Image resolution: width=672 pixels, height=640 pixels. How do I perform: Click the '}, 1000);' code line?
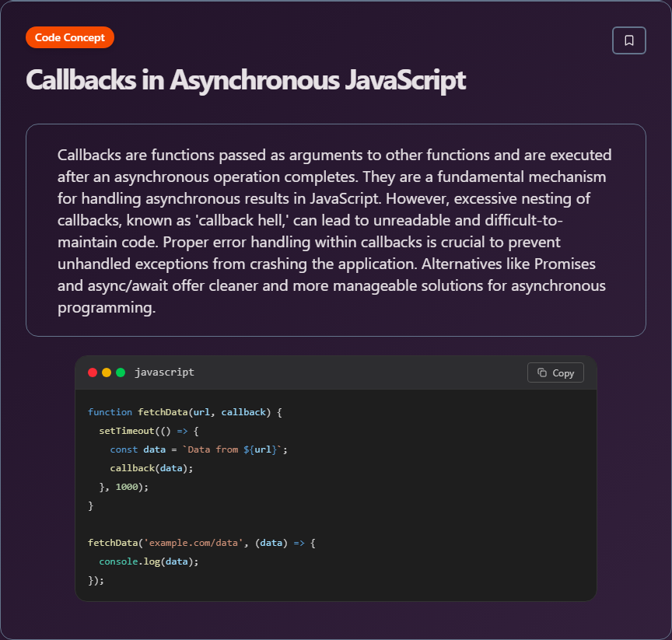click(124, 487)
